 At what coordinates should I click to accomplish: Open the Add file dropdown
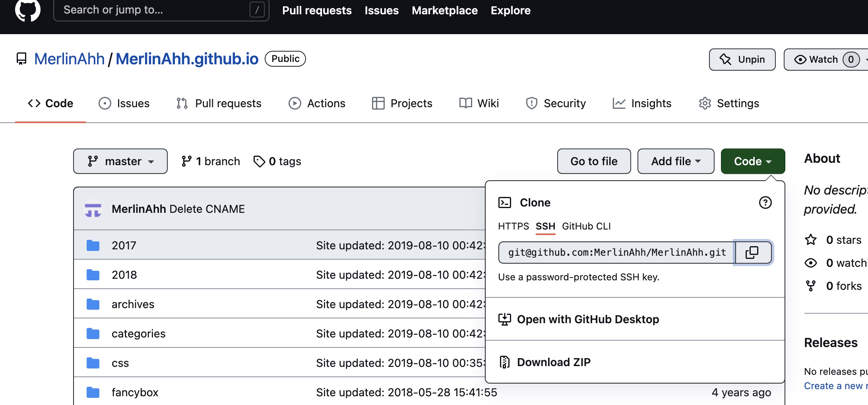[676, 161]
